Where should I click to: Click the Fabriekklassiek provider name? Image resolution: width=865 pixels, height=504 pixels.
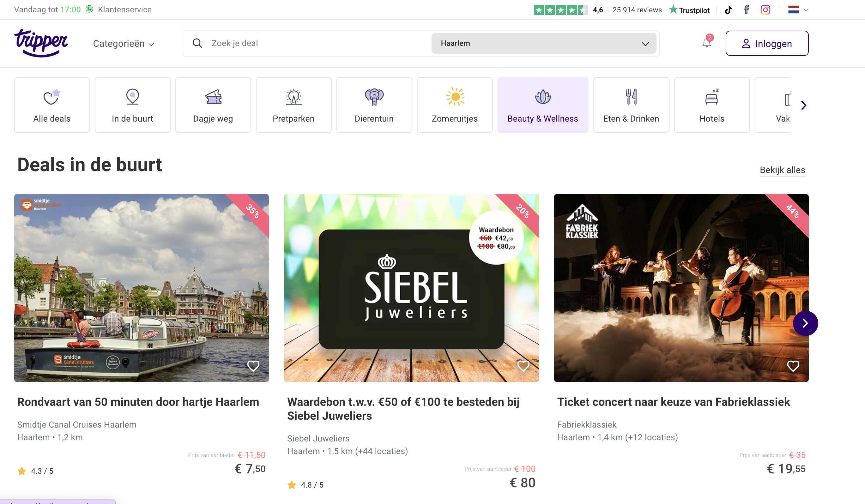pos(587,424)
